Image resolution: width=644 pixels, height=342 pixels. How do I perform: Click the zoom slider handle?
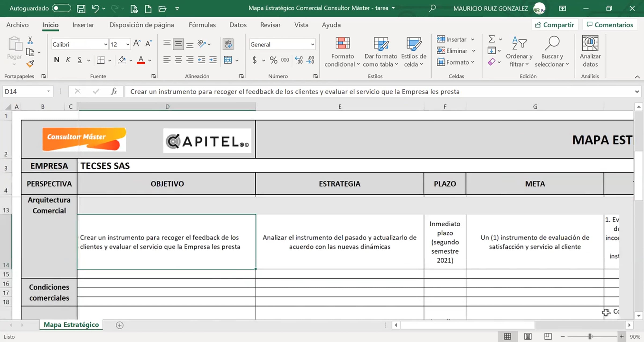pos(590,337)
